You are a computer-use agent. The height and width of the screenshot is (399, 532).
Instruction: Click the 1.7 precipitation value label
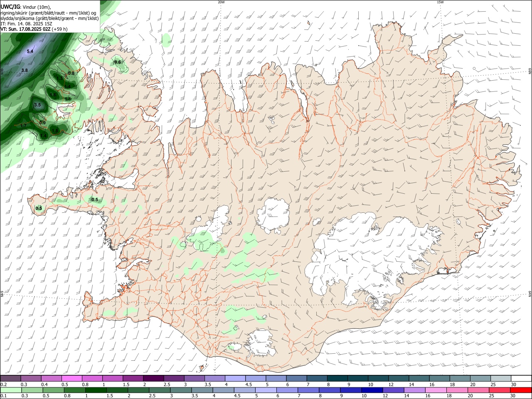(23, 126)
